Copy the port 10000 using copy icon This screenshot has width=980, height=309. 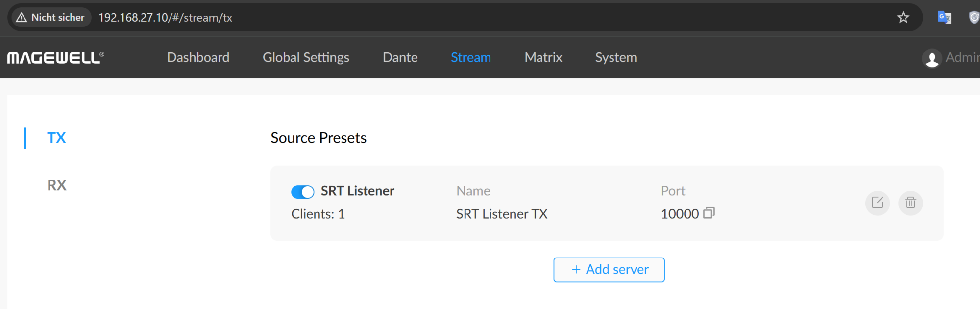(x=709, y=213)
